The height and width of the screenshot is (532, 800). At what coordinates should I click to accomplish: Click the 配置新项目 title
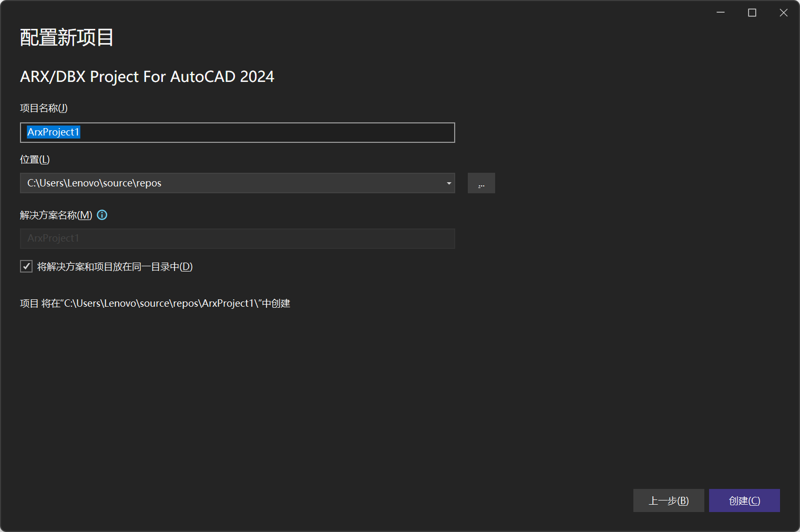point(67,37)
